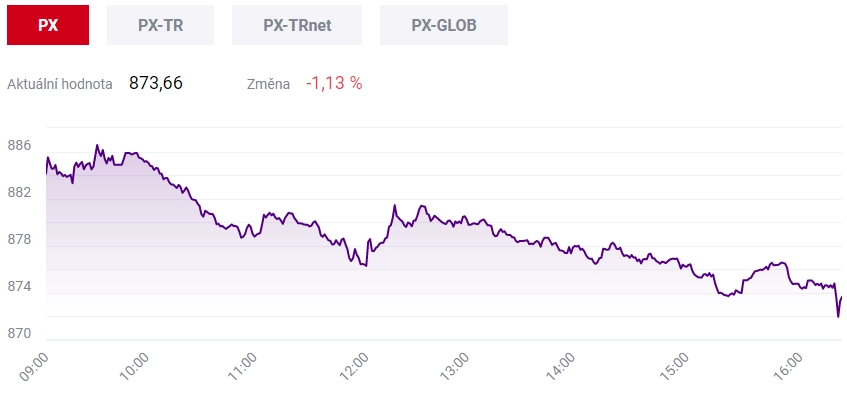Screen dimensions: 847x394
Task: Click the 12:00 time axis label
Action: click(x=354, y=367)
